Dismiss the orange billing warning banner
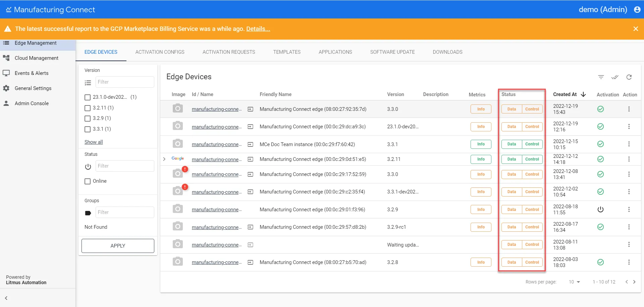This screenshot has height=307, width=644. click(x=636, y=29)
